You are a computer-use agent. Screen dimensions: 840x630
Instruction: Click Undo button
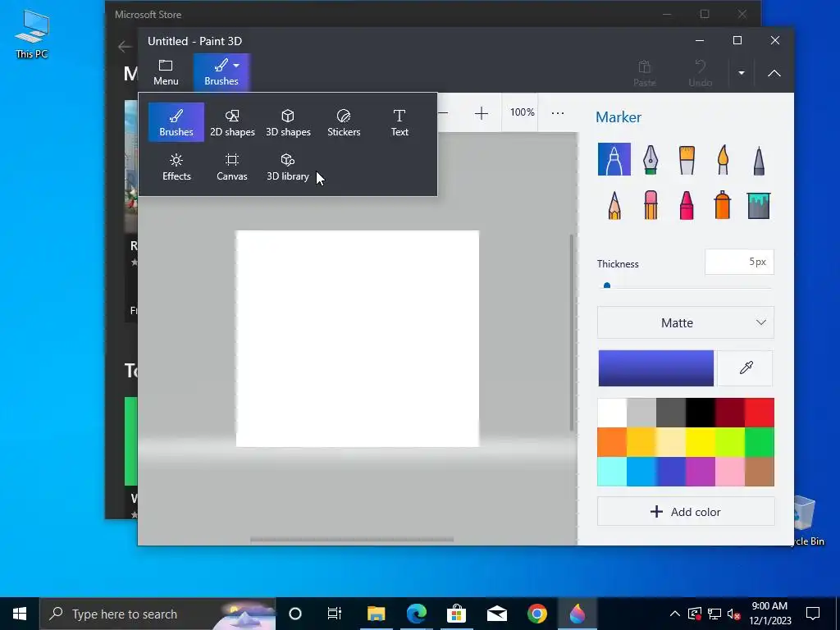tap(701, 73)
